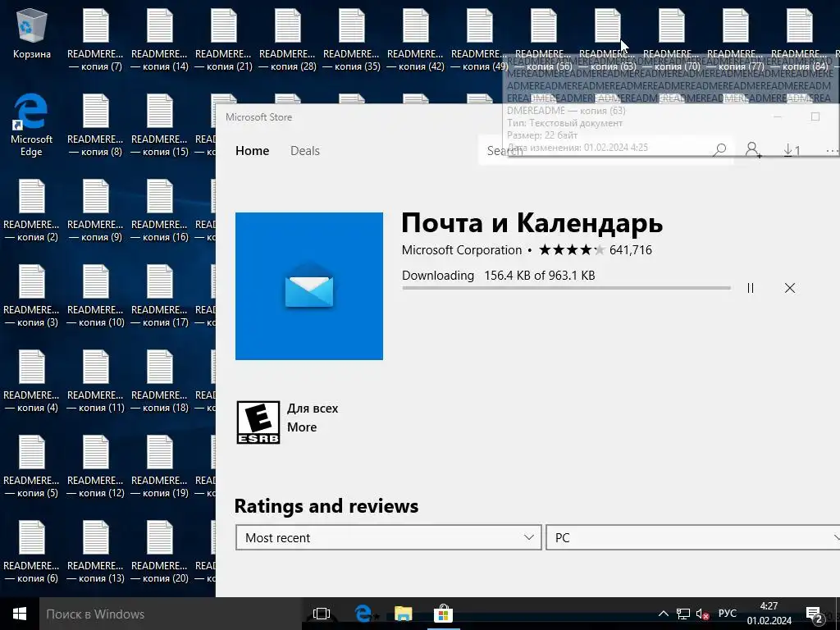Cancel the download with the X button
Viewport: 840px width, 630px height.
pos(790,288)
